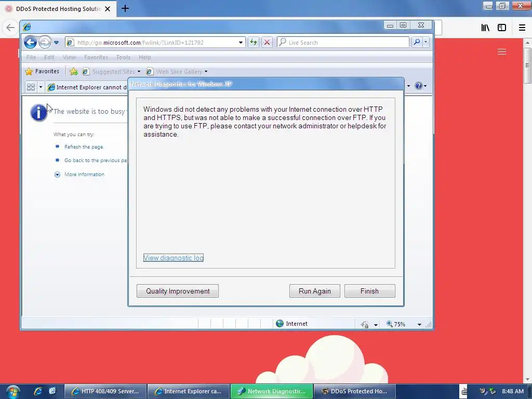Switch to 'Network Diagnostic...' taskbar button
The width and height of the screenshot is (532, 399).
pos(272,391)
